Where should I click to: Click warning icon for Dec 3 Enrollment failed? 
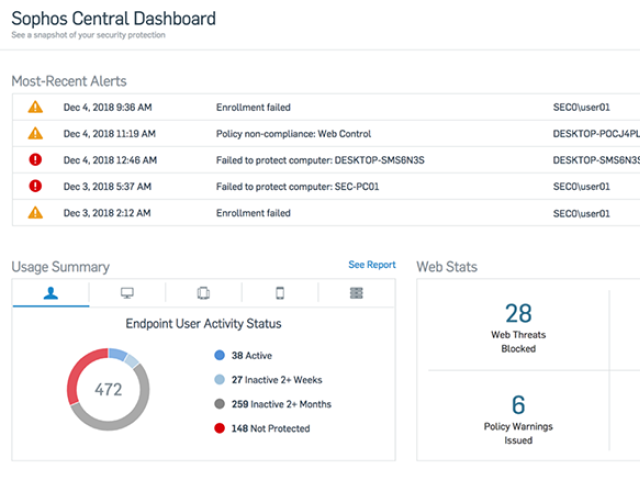tap(35, 212)
